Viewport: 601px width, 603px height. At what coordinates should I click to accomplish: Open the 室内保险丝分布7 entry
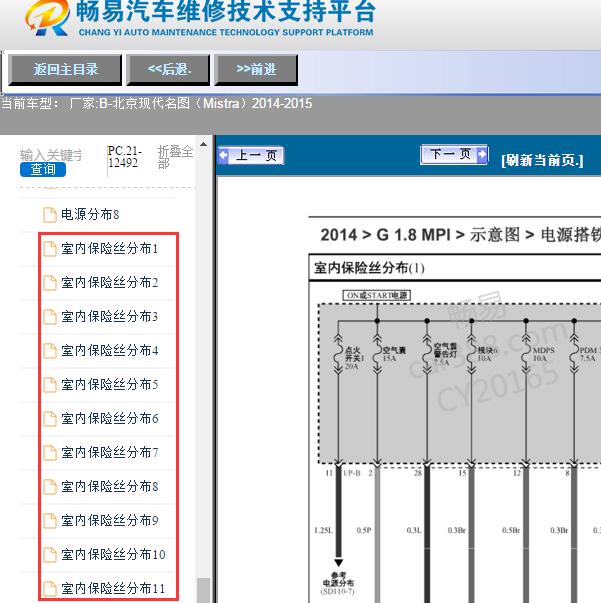(x=110, y=452)
